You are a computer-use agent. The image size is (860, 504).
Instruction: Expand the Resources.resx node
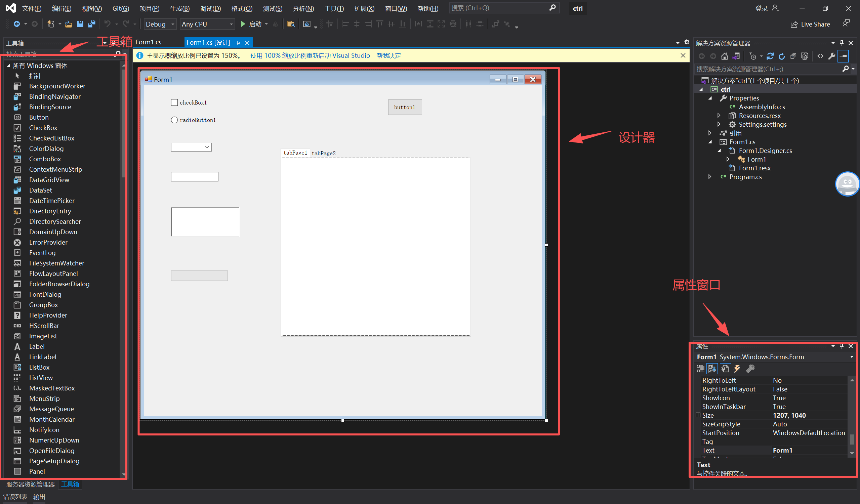[x=719, y=116]
